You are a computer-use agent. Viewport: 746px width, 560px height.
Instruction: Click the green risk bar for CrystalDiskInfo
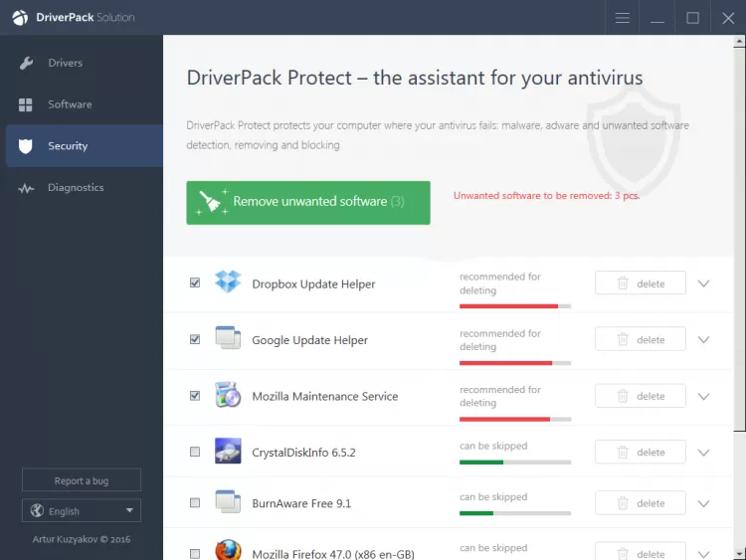[481, 462]
